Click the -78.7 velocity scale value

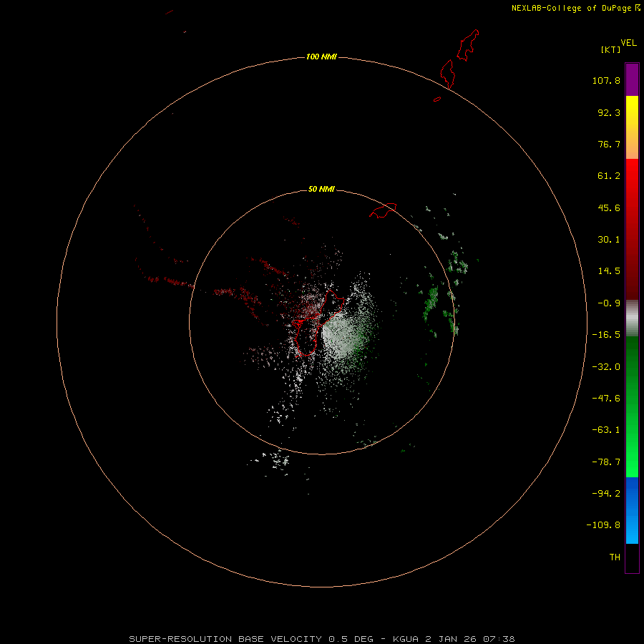(606, 462)
